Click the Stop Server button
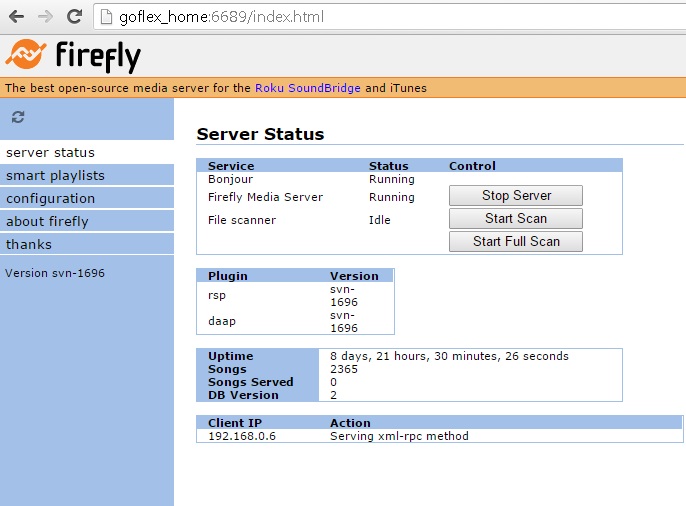 point(516,195)
